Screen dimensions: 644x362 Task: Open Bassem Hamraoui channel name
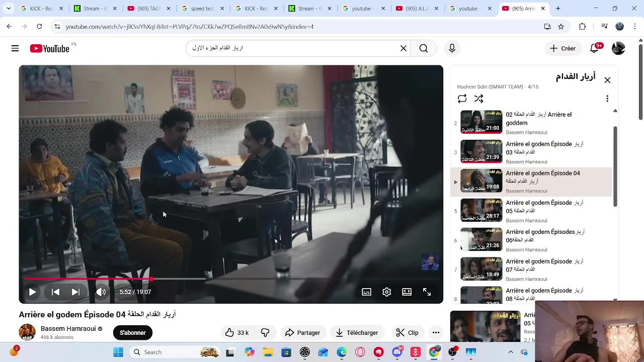click(68, 329)
